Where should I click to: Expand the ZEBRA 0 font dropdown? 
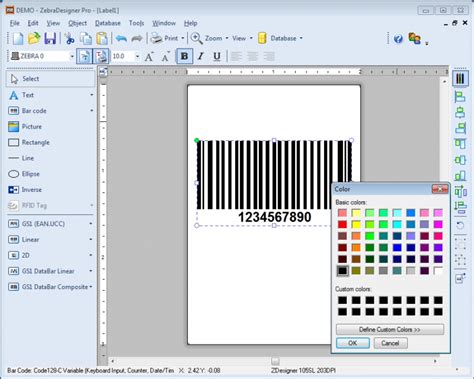(72, 56)
